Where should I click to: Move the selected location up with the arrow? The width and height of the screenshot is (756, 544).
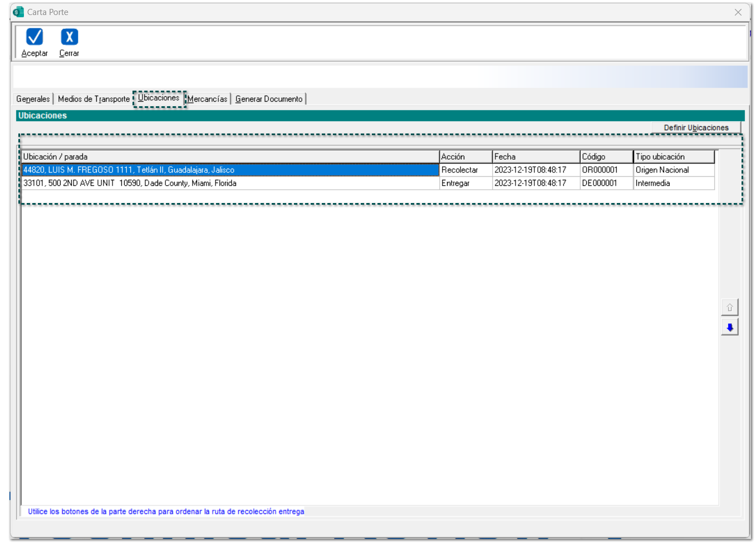pos(729,308)
